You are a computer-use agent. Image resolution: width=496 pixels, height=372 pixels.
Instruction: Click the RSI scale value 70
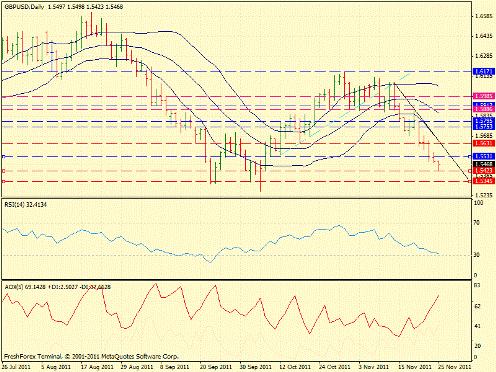click(477, 222)
